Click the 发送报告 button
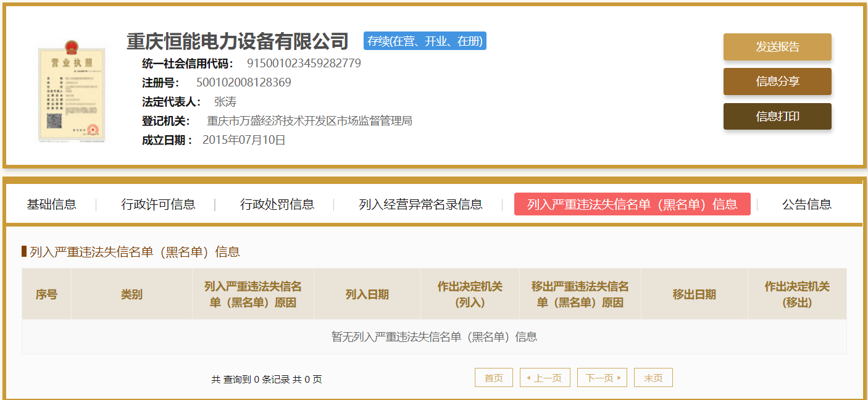This screenshot has width=868, height=400. (777, 47)
